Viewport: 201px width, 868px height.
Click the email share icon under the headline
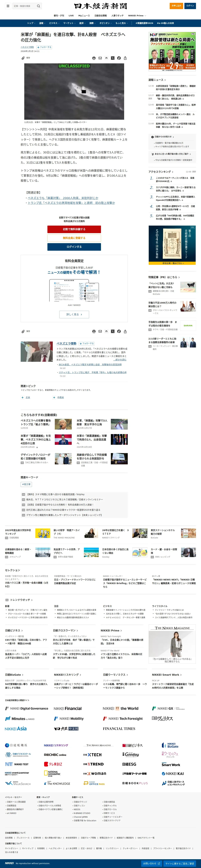coord(100,58)
